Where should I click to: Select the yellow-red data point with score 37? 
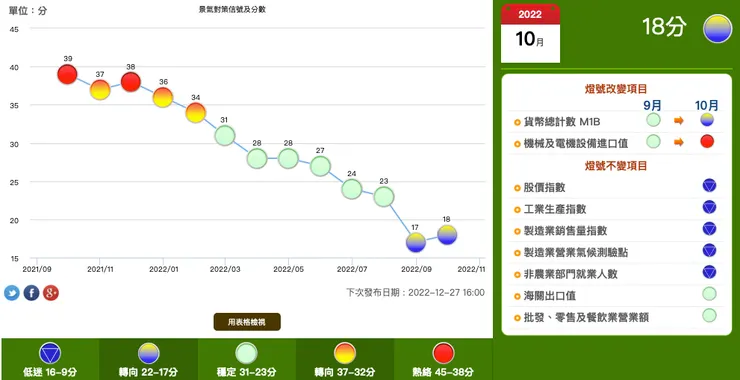[x=100, y=90]
